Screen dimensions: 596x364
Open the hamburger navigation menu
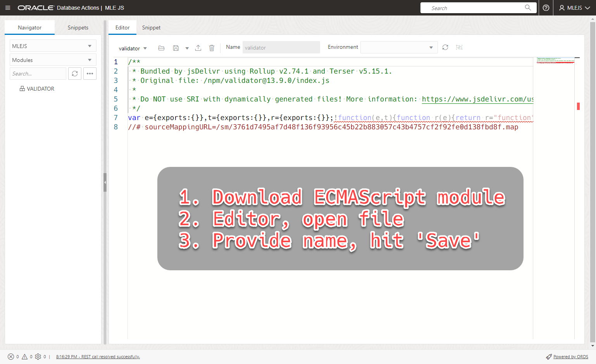[x=8, y=8]
